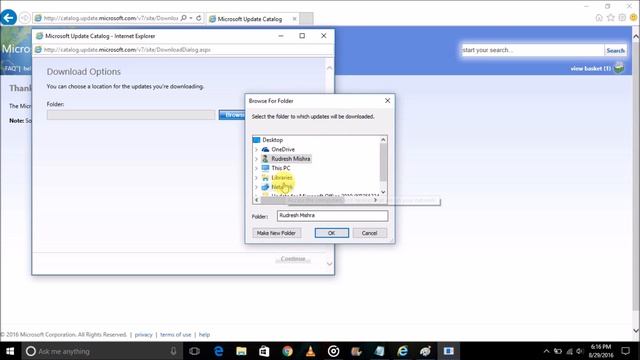
Task: Click the catalog search input box
Action: coord(533,50)
